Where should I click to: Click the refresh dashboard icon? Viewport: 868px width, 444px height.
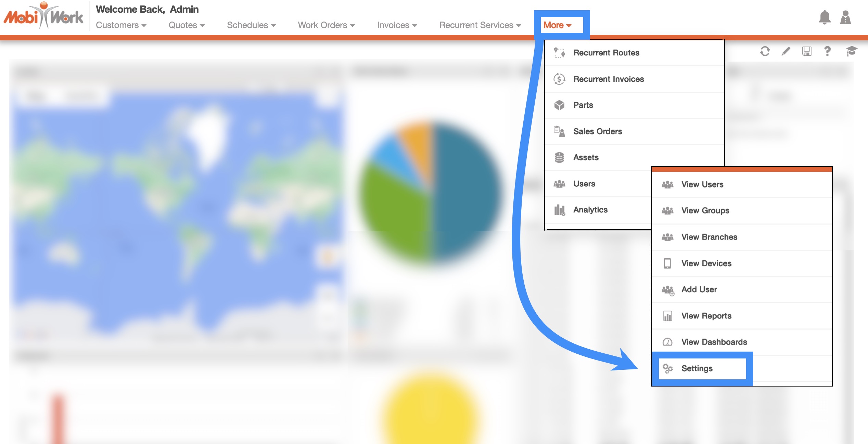[765, 51]
